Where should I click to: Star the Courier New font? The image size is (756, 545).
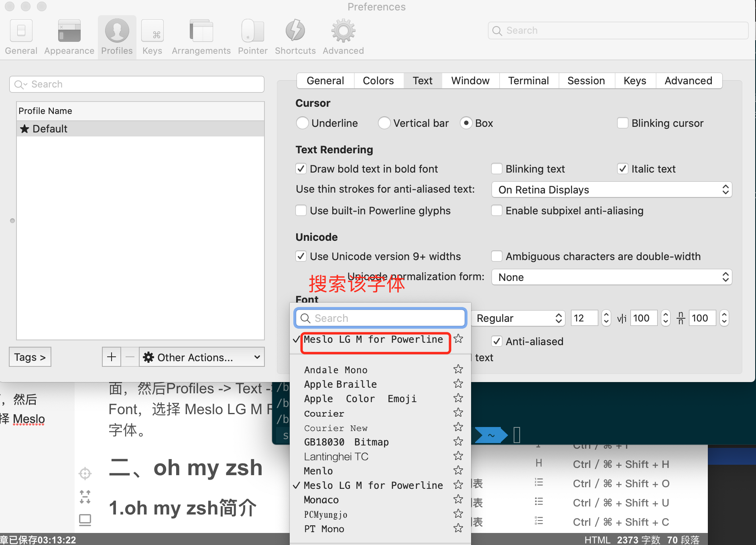pos(458,427)
